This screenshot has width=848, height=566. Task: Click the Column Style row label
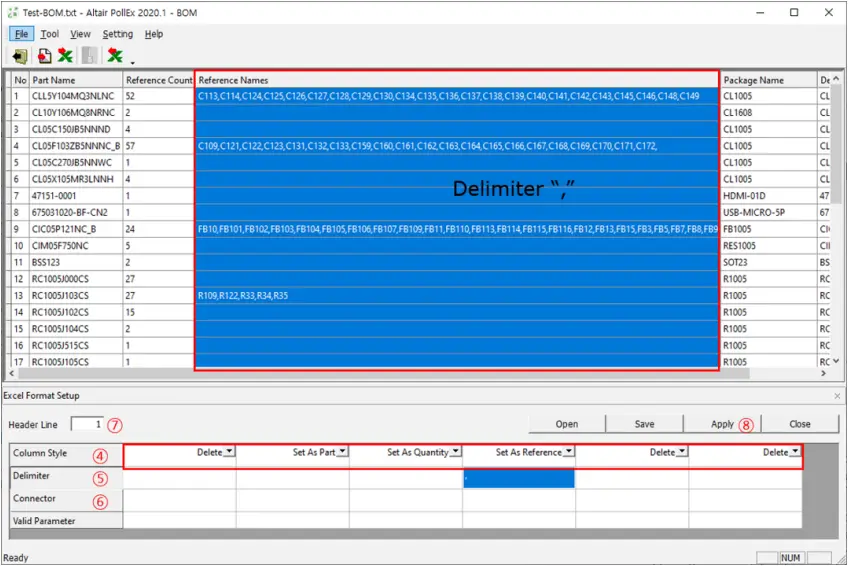66,454
